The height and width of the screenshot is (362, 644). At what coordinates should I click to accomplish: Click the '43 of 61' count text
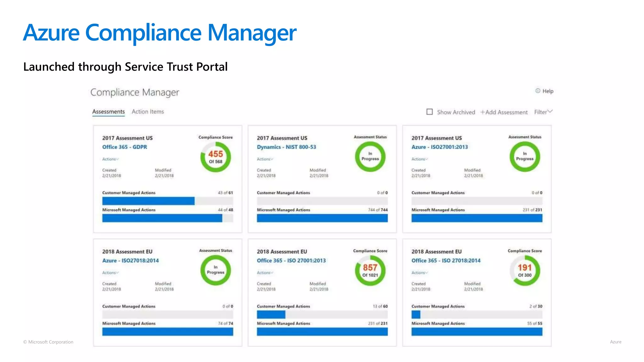point(225,193)
